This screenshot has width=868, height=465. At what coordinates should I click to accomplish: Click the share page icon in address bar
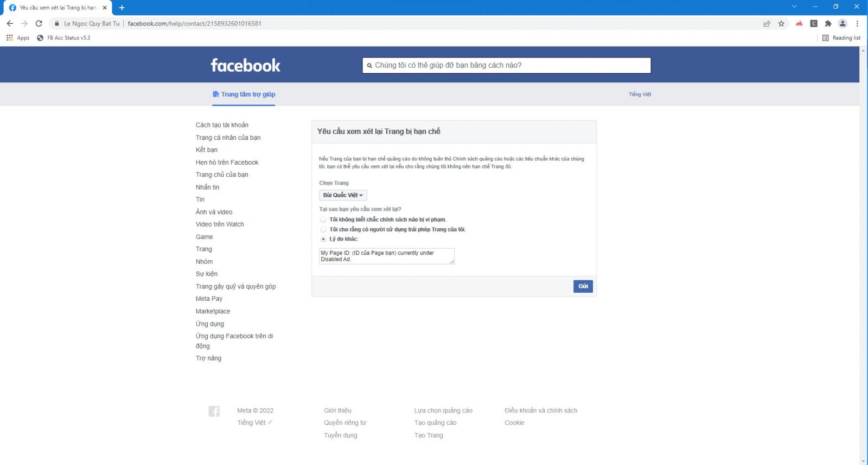767,23
